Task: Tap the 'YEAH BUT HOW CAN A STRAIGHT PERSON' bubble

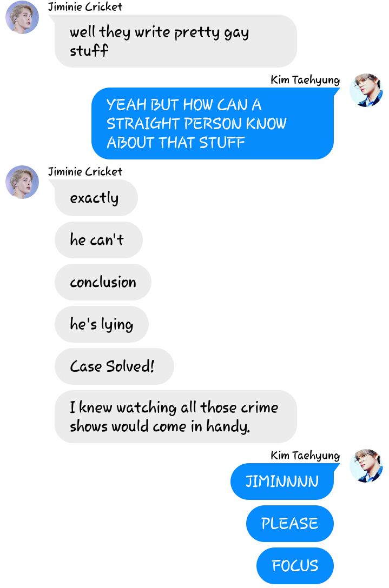Action: point(213,123)
